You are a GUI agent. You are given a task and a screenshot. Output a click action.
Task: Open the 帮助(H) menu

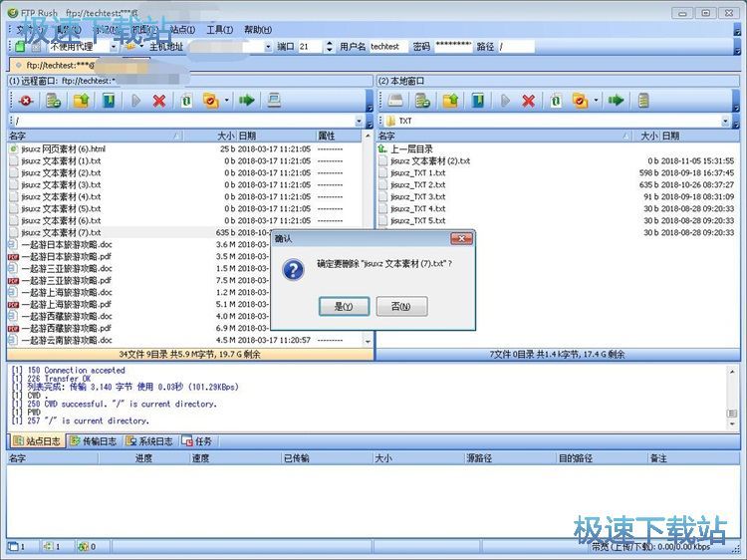(x=258, y=30)
